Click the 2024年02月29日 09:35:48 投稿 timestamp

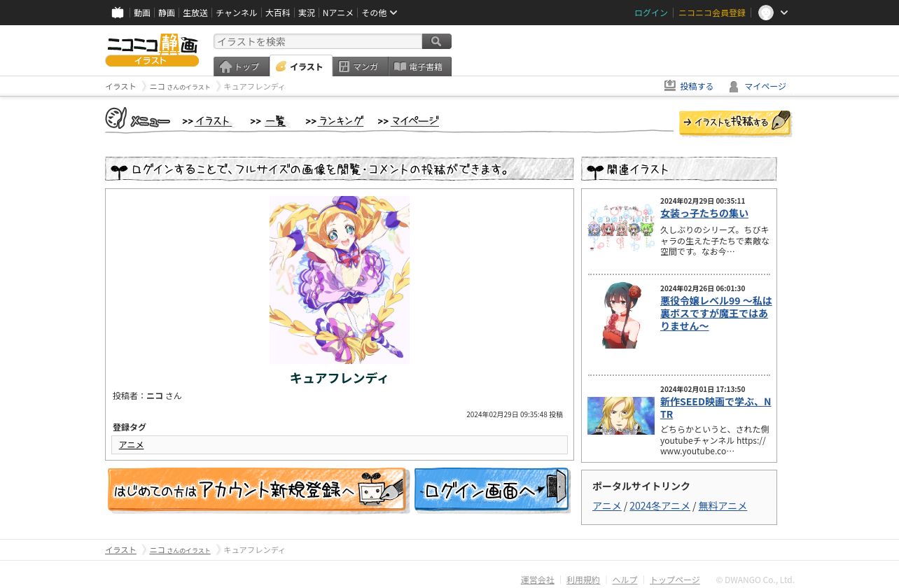pyautogui.click(x=515, y=414)
